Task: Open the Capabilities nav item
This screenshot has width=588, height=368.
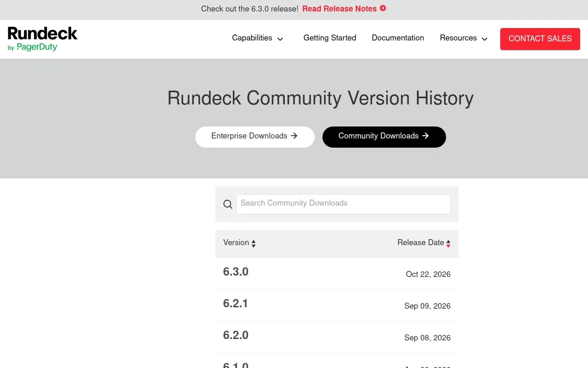Action: point(252,38)
